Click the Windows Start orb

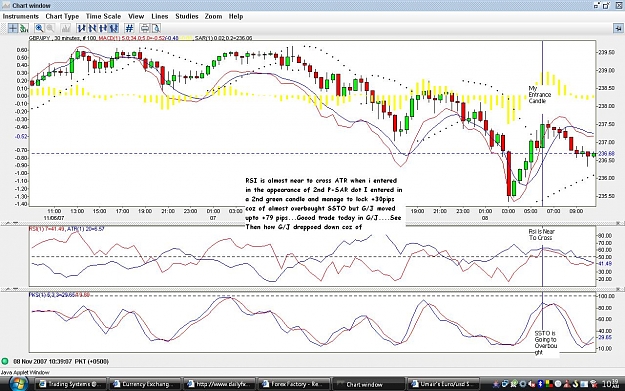(x=19, y=384)
